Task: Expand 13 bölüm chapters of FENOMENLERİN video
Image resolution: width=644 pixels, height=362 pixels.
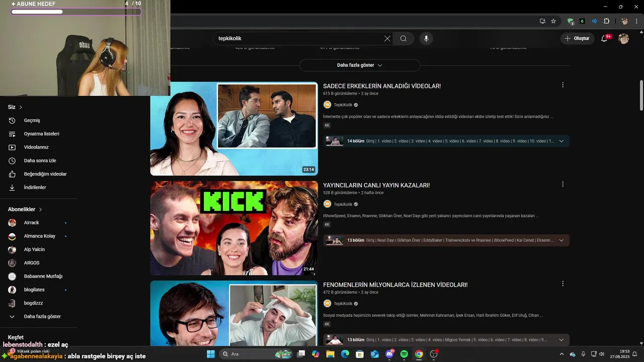Action: 561,340
